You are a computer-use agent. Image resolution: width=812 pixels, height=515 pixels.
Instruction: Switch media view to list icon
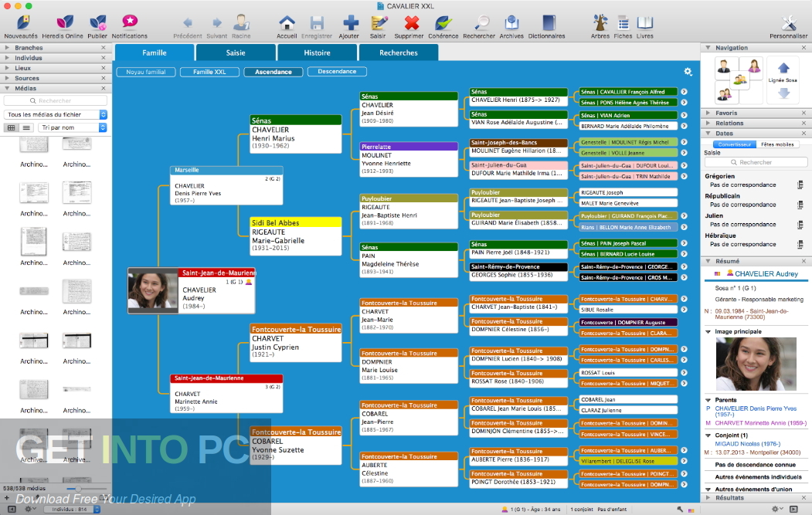coord(26,127)
